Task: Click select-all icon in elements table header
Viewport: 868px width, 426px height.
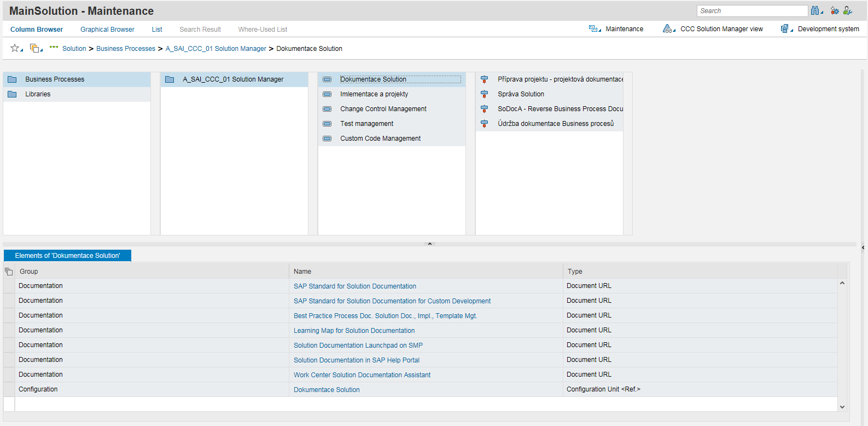Action: click(9, 272)
